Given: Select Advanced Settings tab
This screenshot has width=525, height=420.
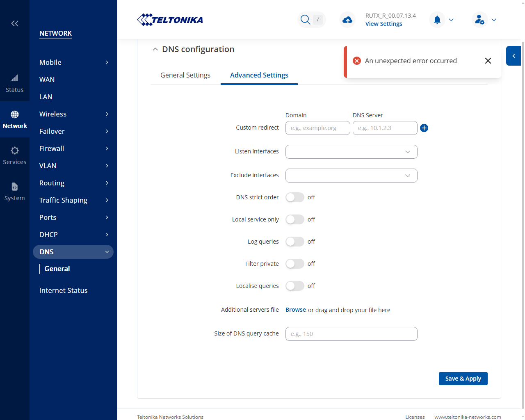Looking at the screenshot, I should 259,75.
